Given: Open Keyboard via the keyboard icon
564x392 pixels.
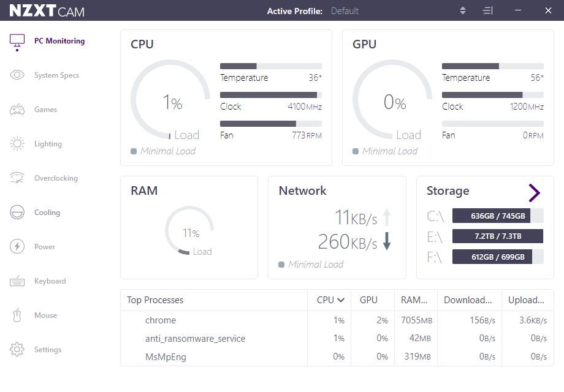Looking at the screenshot, I should coord(17,281).
